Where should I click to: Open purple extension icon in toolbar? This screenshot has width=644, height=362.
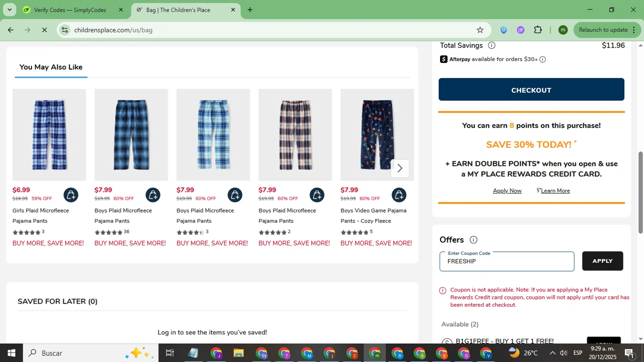521,30
